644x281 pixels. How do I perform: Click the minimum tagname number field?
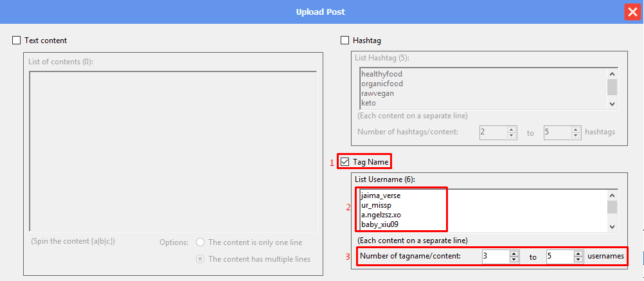click(x=495, y=256)
